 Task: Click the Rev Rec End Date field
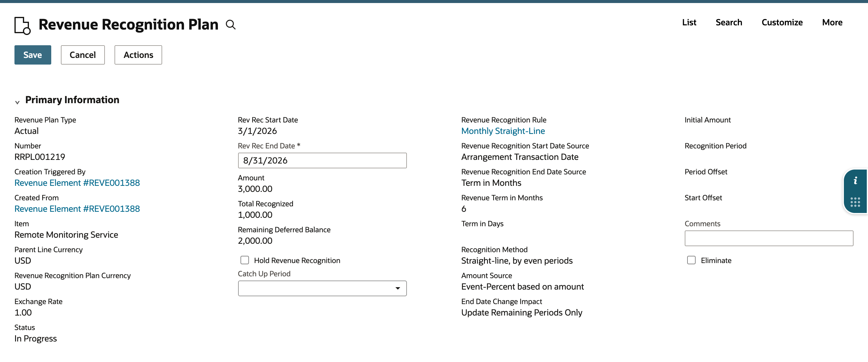[322, 160]
